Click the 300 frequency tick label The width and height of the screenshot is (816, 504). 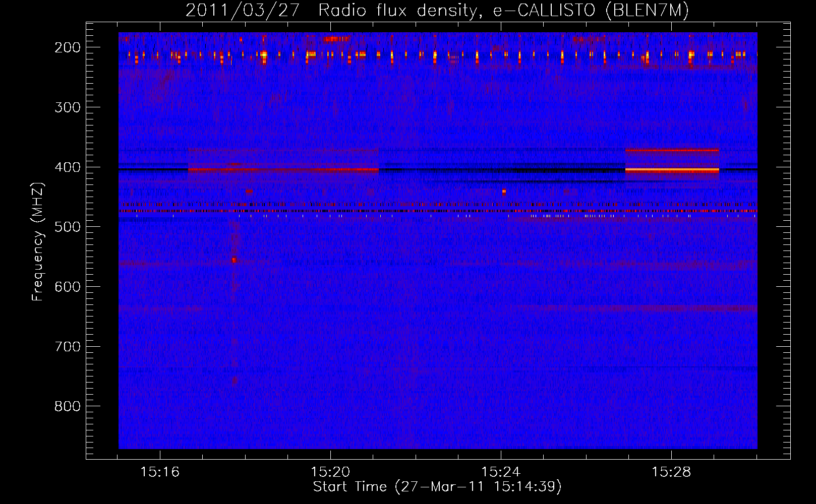68,107
